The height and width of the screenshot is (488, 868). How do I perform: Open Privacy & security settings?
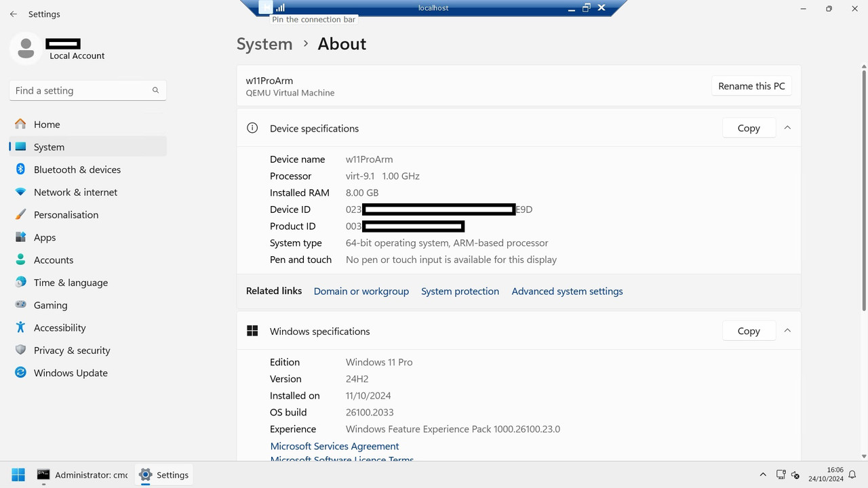point(87,350)
